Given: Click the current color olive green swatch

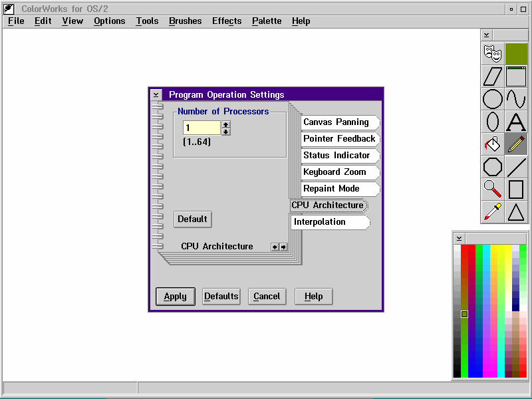Looking at the screenshot, I should tap(516, 54).
